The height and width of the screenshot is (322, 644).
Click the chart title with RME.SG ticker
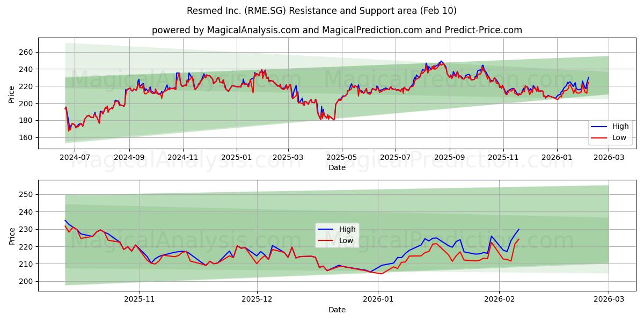322,12
